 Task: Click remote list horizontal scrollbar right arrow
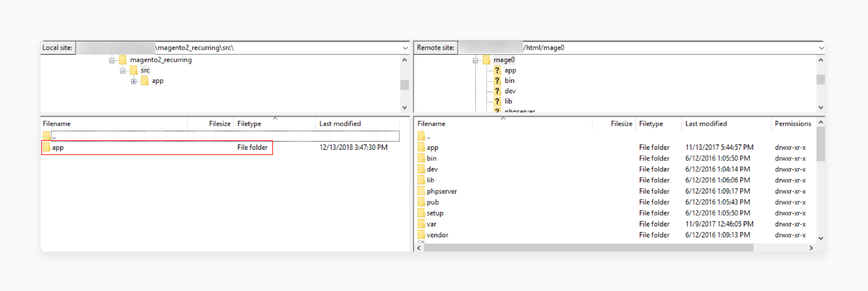[811, 248]
